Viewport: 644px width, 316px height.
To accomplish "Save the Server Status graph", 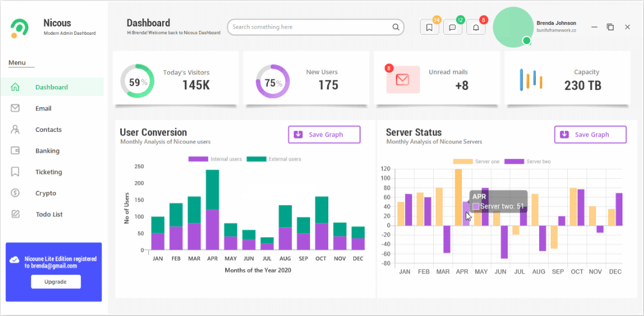I will point(590,135).
